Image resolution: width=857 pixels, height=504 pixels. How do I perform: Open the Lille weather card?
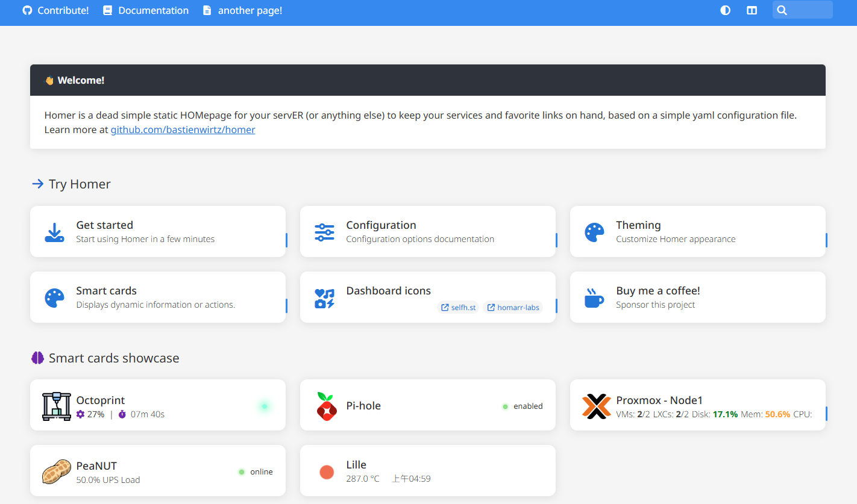point(427,471)
